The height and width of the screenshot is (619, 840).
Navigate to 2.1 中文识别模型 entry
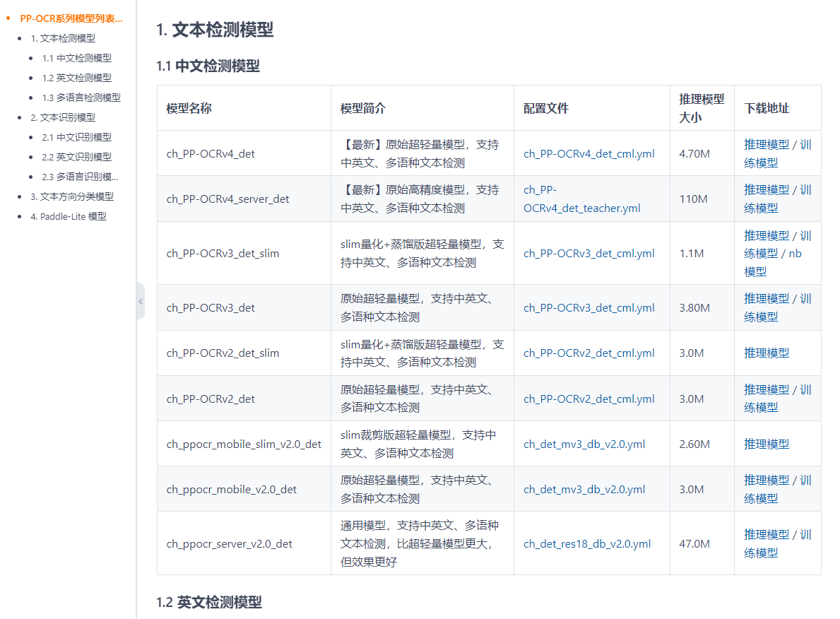point(76,137)
